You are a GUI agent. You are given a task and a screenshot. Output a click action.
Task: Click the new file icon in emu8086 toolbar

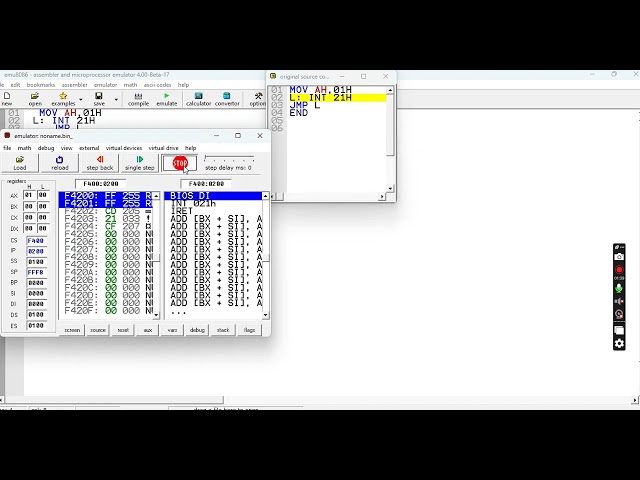[x=7, y=98]
